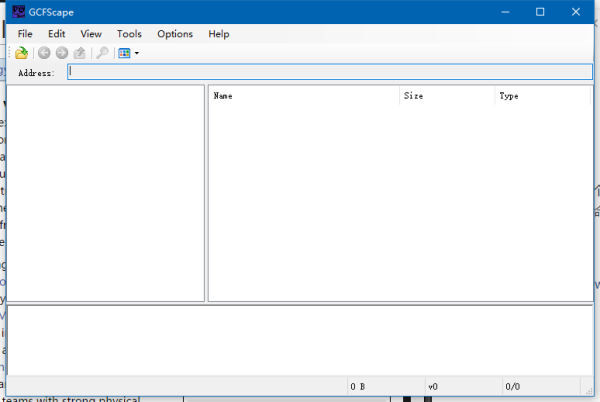Close the GCFScape window
The image size is (600, 402).
[576, 12]
